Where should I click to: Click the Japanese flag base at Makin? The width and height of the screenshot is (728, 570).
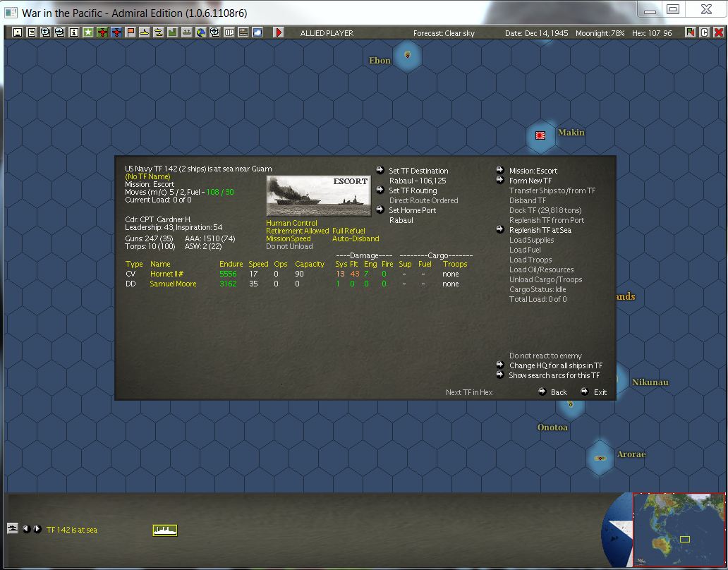tap(540, 135)
